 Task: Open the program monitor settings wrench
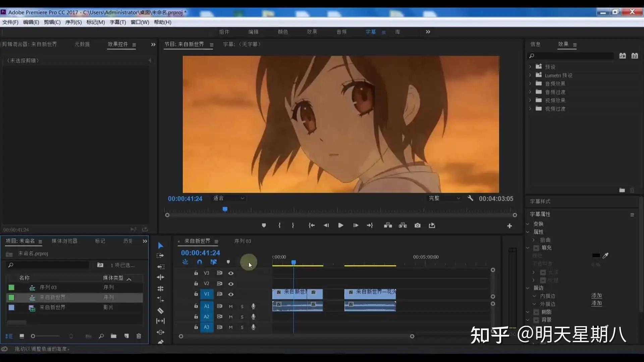pyautogui.click(x=470, y=198)
